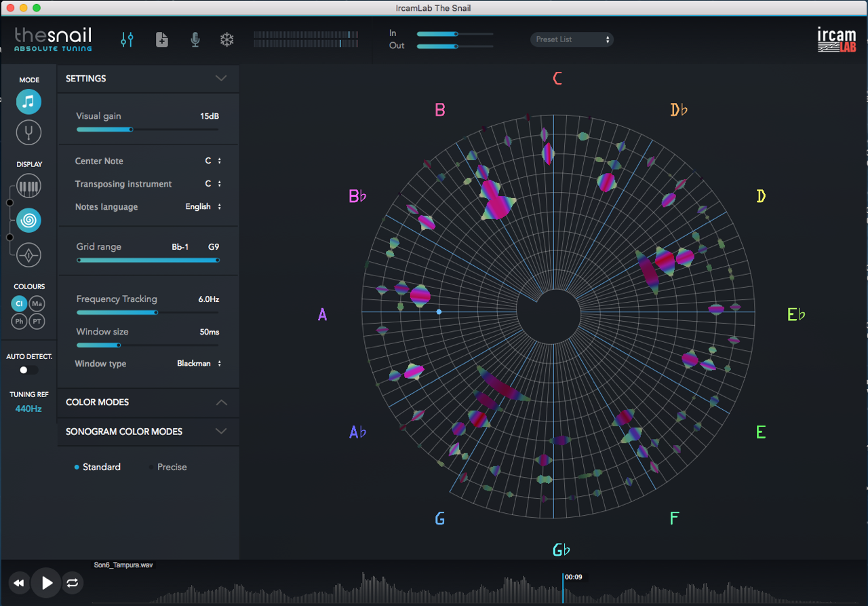
Task: Select the Cl colour mode
Action: point(19,303)
